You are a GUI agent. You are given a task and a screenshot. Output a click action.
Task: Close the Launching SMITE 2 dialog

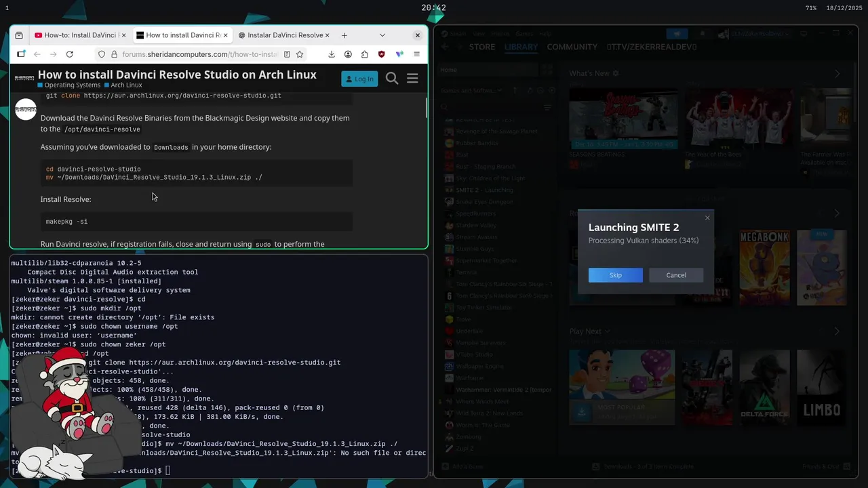click(x=707, y=218)
